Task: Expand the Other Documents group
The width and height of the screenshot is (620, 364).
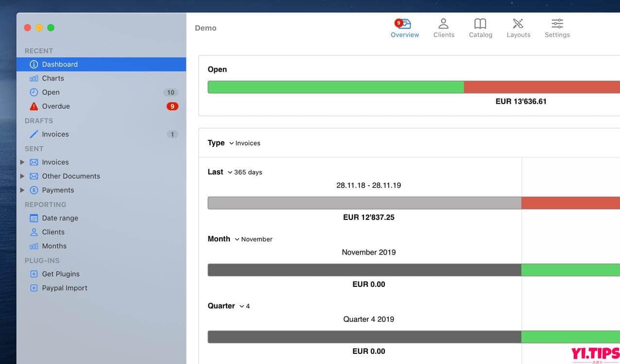Action: pos(22,176)
